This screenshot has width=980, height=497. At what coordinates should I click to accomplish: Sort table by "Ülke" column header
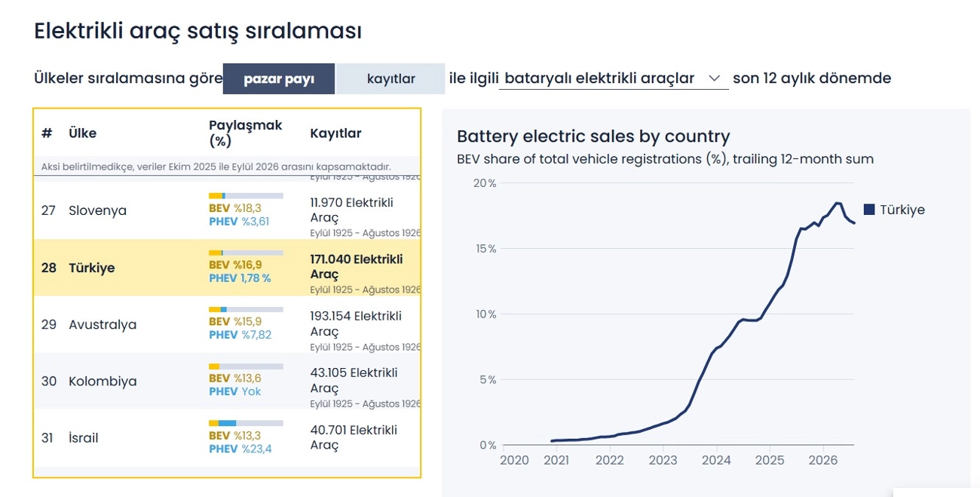point(82,133)
